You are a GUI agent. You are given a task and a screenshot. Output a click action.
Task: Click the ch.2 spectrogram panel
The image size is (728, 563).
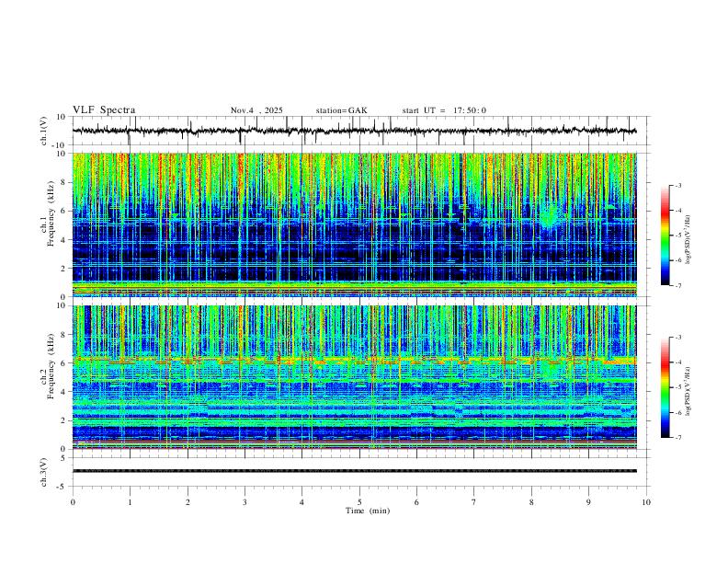[x=354, y=377]
